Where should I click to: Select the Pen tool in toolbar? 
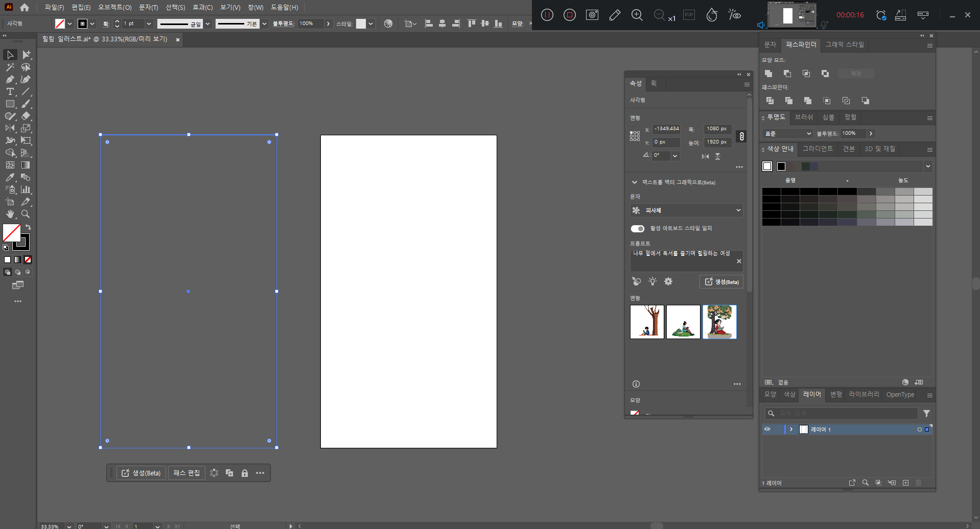tap(10, 79)
